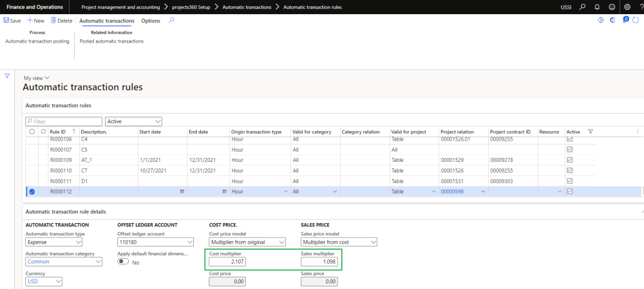Open the settings gear in the top bar
The image size is (644, 289).
click(x=627, y=7)
